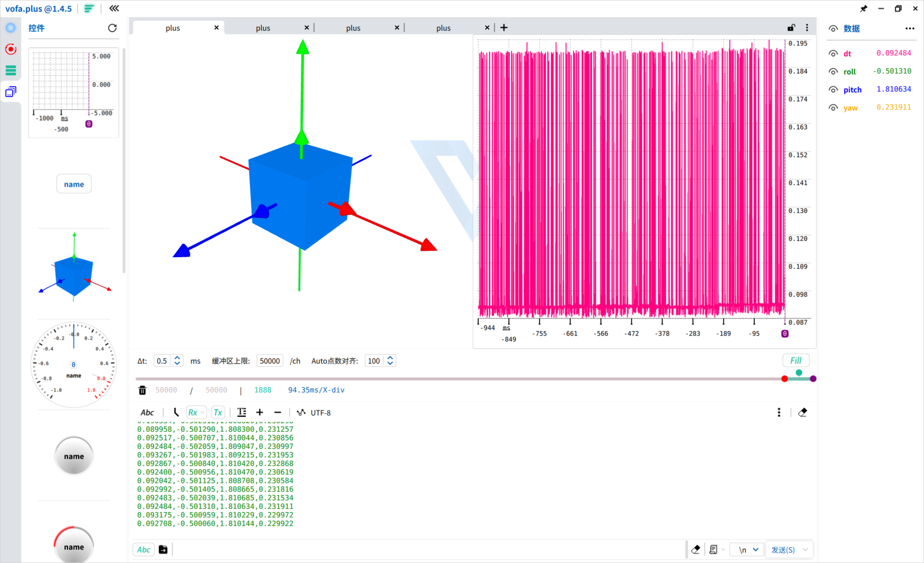Expand the Rx options dropdown arrow
Viewport: 924px width, 563px height.
(203, 413)
